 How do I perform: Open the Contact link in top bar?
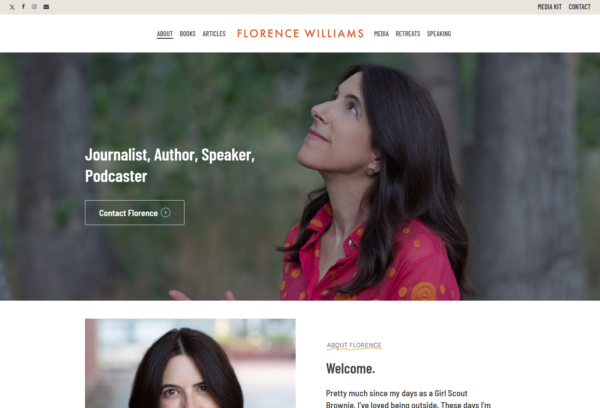(579, 7)
